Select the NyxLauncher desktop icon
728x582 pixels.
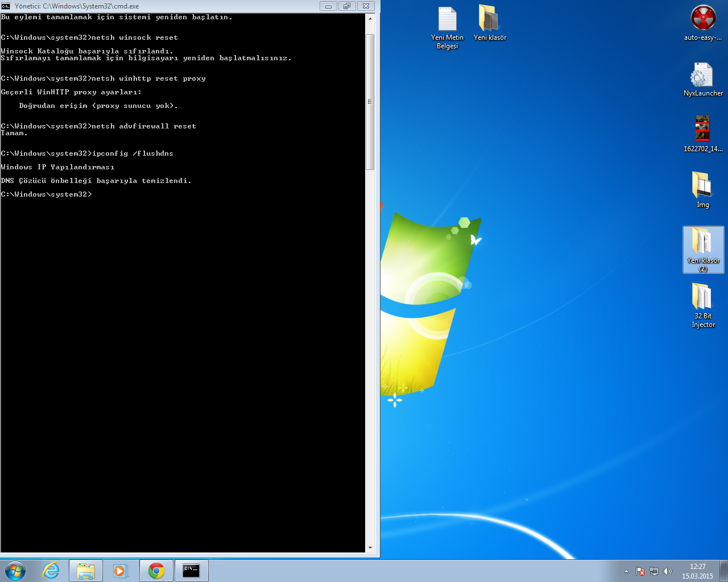tap(703, 80)
